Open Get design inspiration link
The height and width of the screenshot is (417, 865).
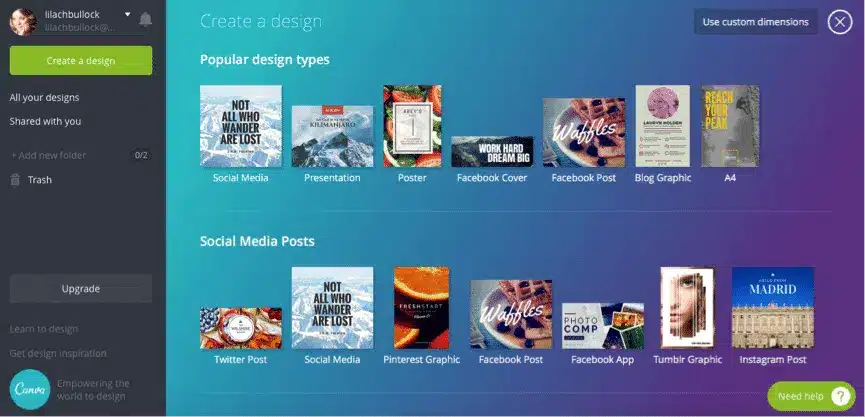[x=58, y=353]
